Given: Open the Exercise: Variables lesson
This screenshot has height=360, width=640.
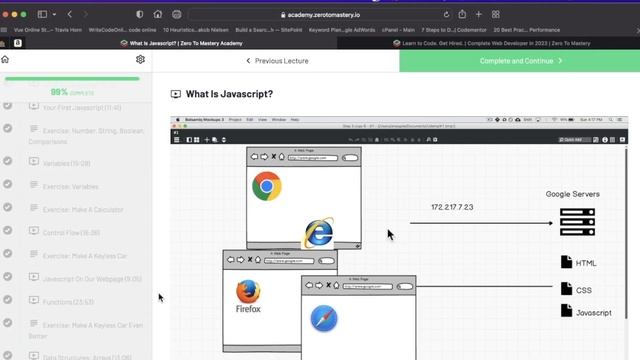Looking at the screenshot, I should [71, 187].
